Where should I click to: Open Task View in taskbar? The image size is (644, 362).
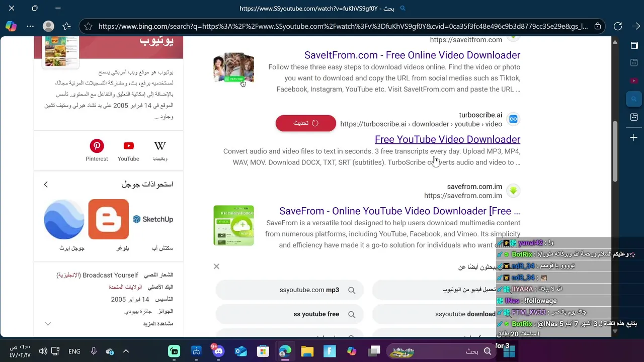point(374,351)
